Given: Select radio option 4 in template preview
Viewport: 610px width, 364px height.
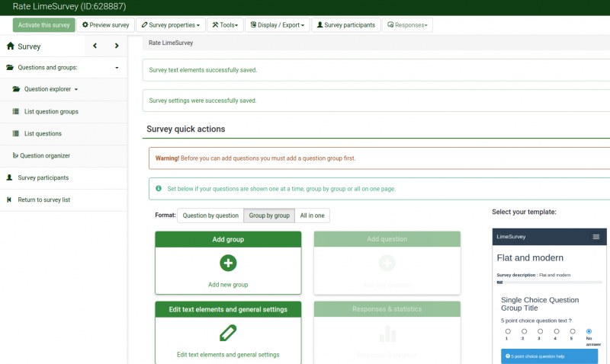Looking at the screenshot, I should (557, 331).
